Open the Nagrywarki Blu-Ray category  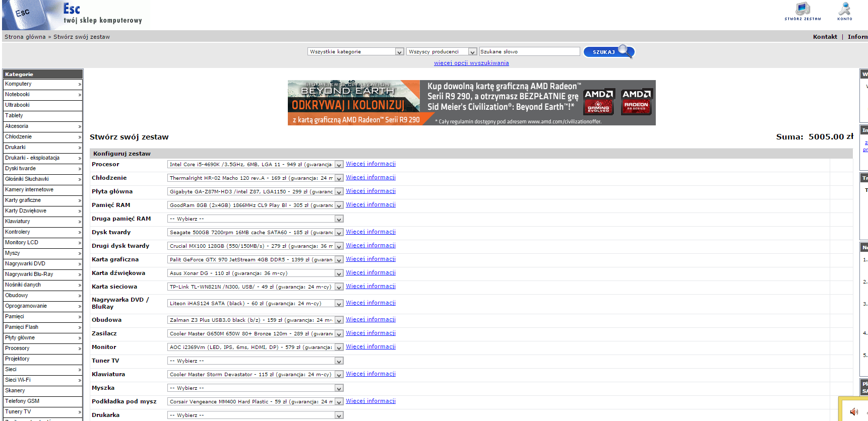pyautogui.click(x=43, y=274)
